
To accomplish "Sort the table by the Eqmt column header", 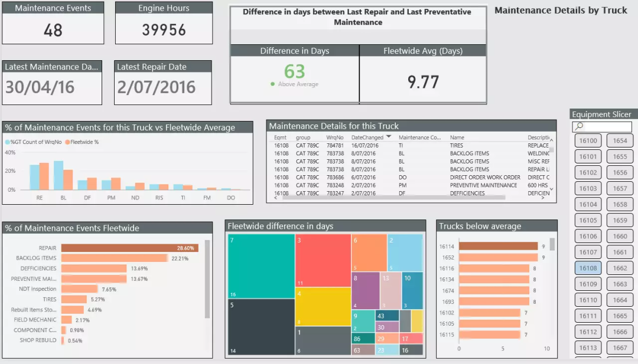I will click(280, 137).
